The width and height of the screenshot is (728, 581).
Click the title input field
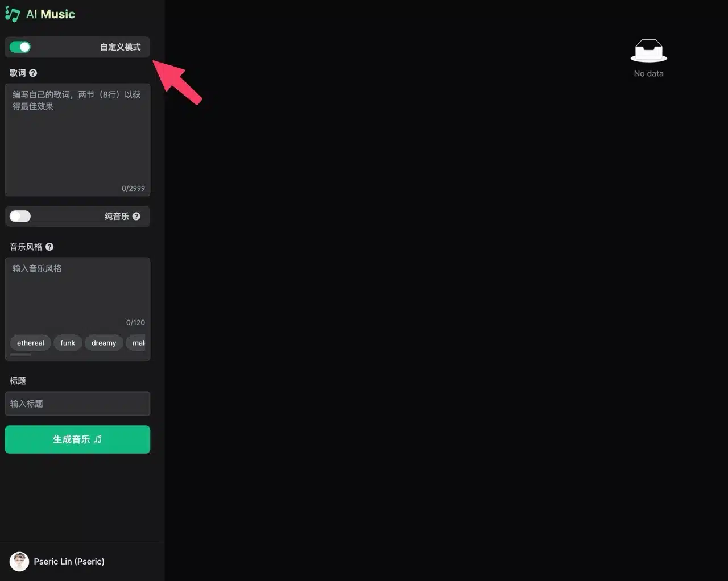tap(77, 404)
